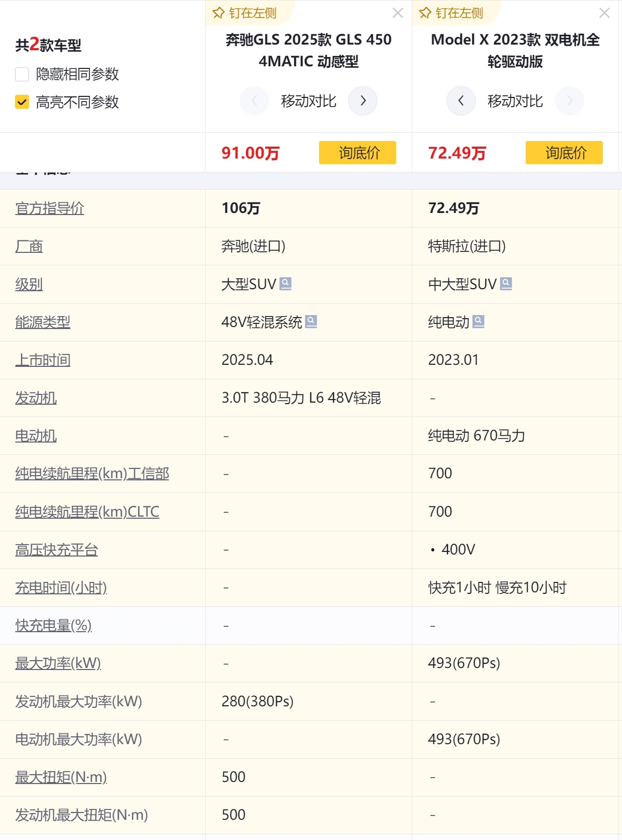Move the GLS column right with arrow
This screenshot has height=840, width=622.
coord(363,101)
